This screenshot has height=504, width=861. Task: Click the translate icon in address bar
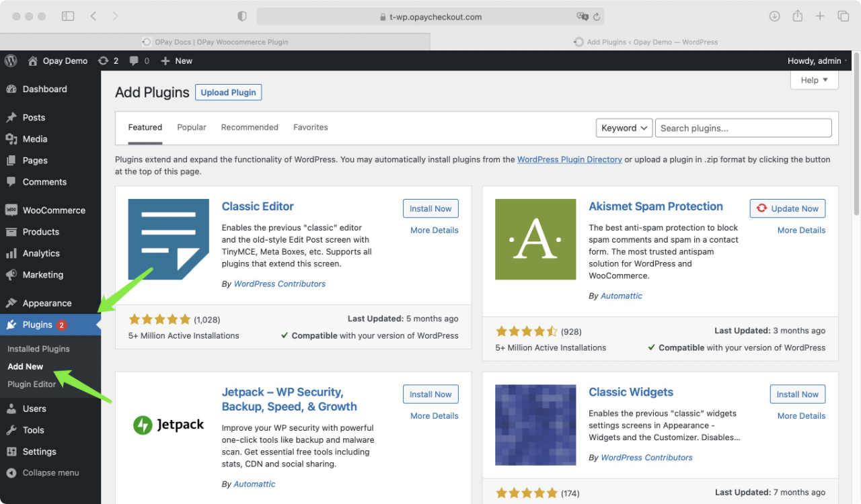[583, 17]
